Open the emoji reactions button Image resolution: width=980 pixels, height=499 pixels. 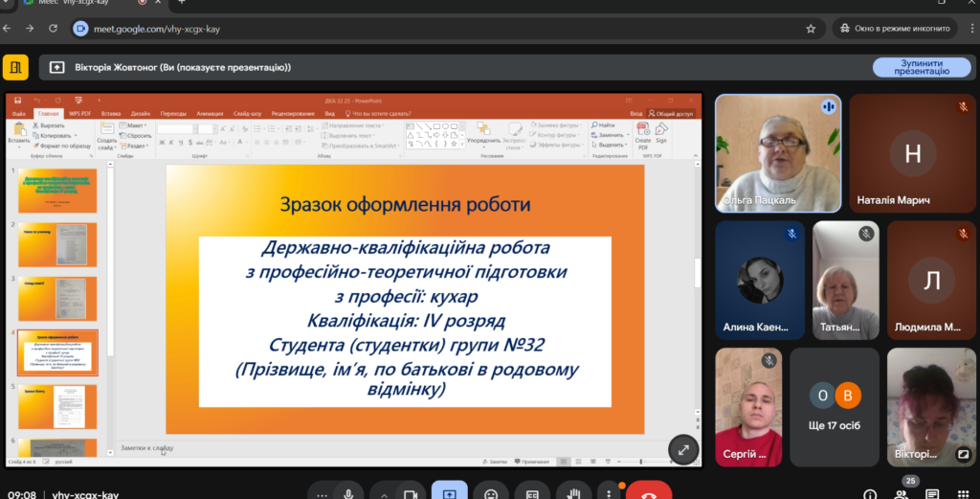click(x=491, y=493)
